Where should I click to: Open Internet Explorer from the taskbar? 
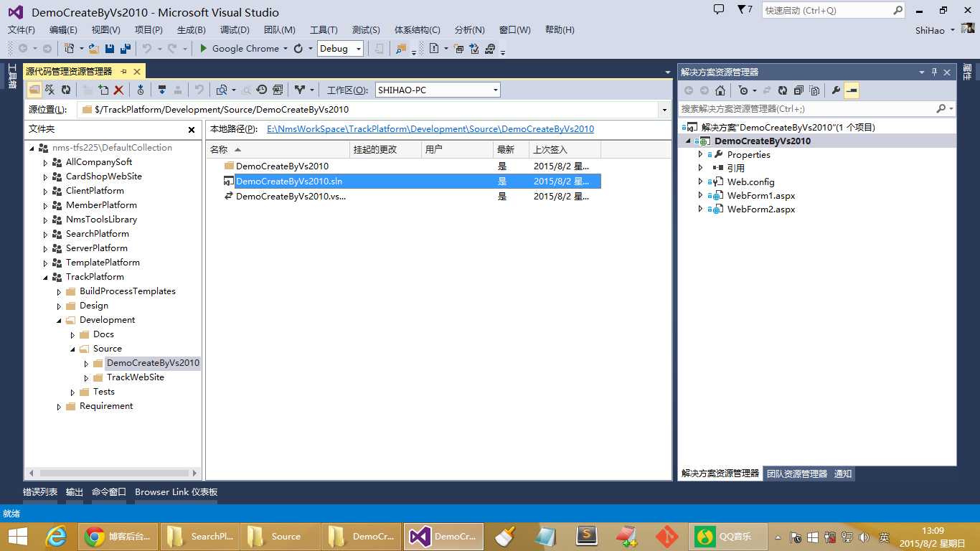tap(56, 537)
